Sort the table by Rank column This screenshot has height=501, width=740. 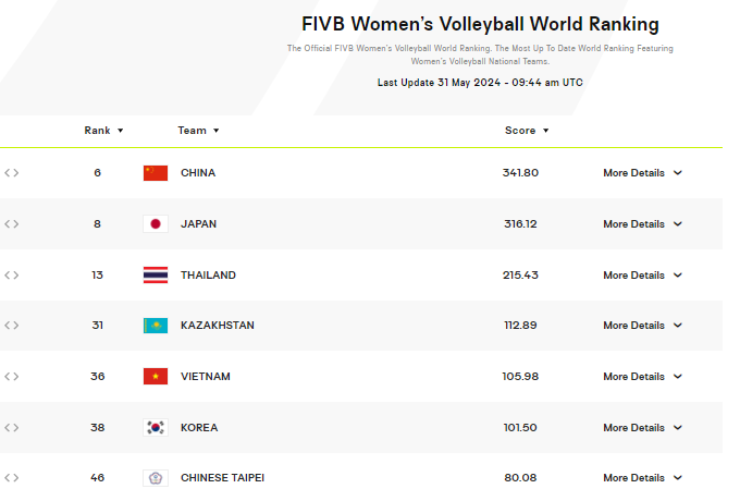pyautogui.click(x=103, y=130)
